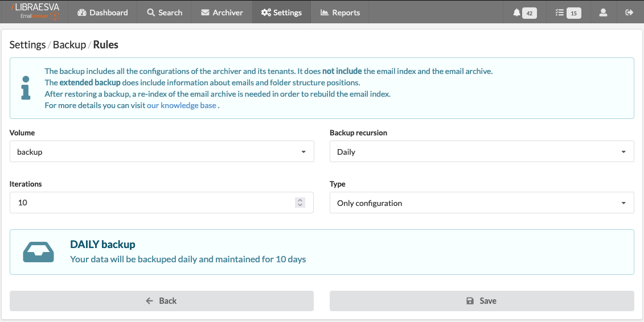Click the 'Volume' field label

tap(22, 133)
